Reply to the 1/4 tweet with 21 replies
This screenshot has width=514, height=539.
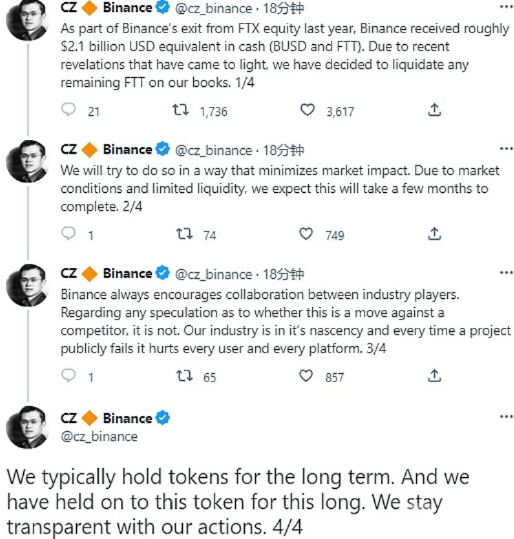pyautogui.click(x=68, y=110)
